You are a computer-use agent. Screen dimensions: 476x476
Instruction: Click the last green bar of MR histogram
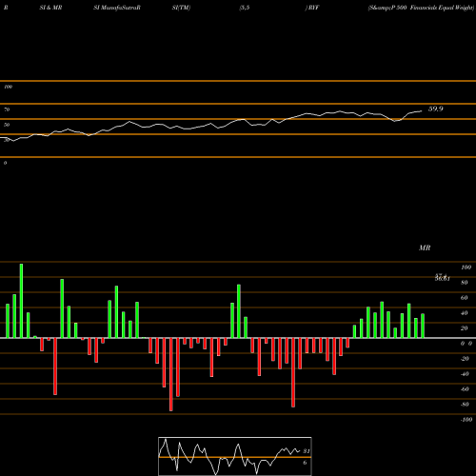[x=423, y=326]
